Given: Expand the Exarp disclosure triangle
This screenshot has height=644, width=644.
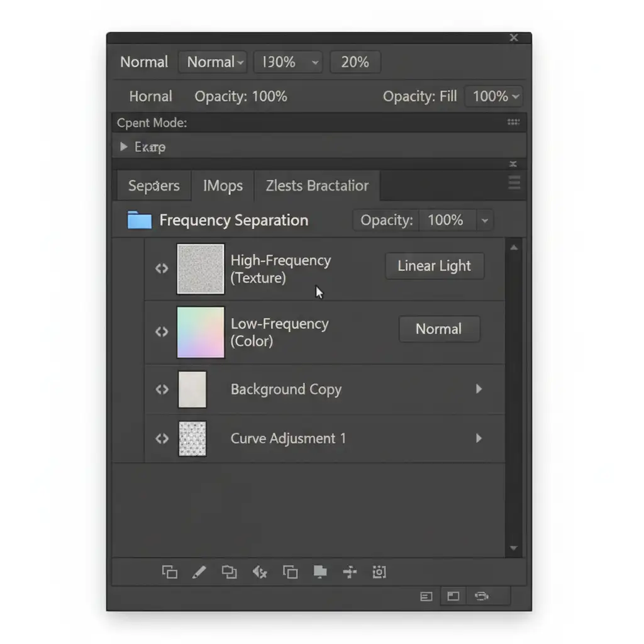Looking at the screenshot, I should tap(124, 147).
